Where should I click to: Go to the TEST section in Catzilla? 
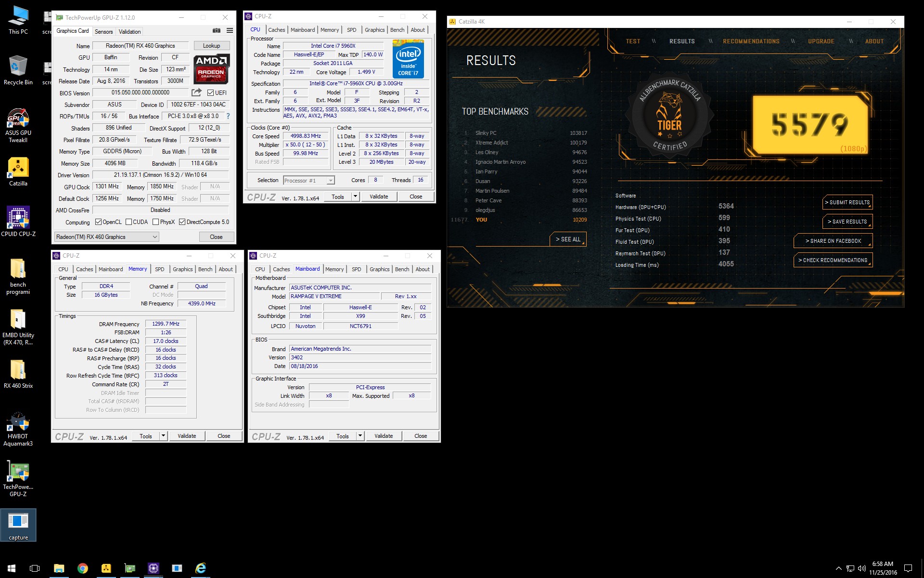(633, 41)
